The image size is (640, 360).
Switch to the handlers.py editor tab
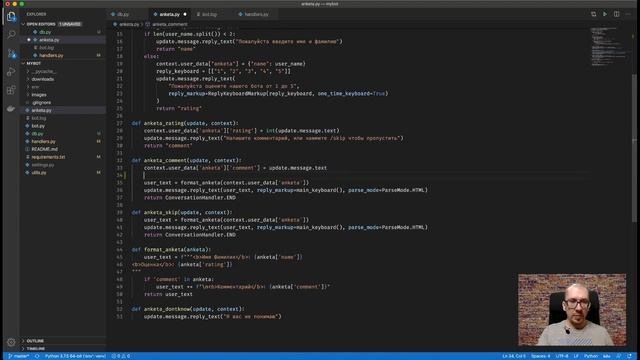point(256,14)
